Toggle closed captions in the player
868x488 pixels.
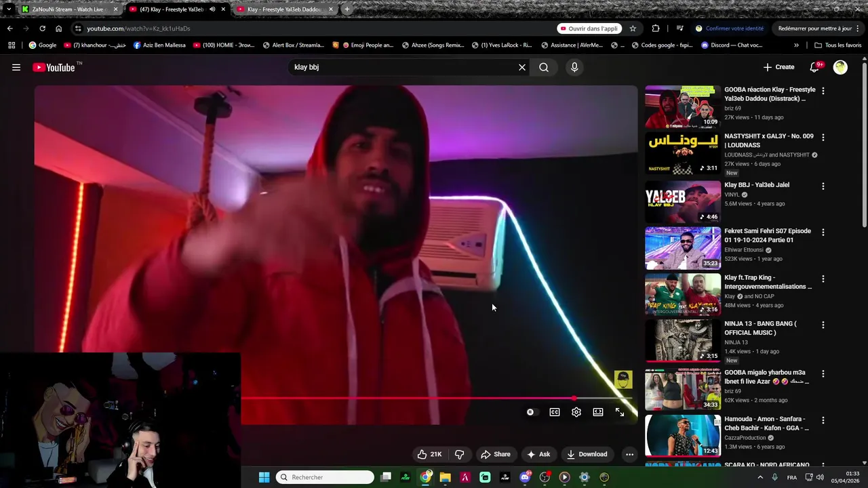point(555,412)
